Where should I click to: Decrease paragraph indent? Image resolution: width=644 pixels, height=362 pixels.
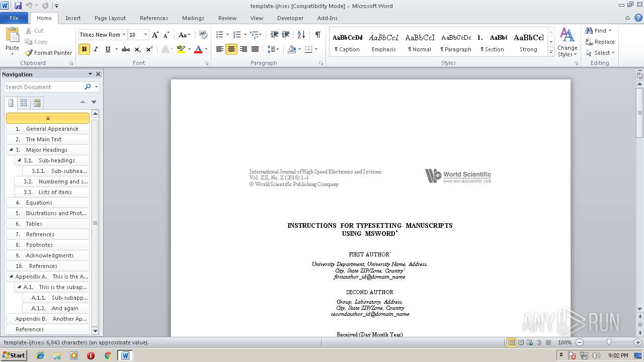(x=274, y=35)
